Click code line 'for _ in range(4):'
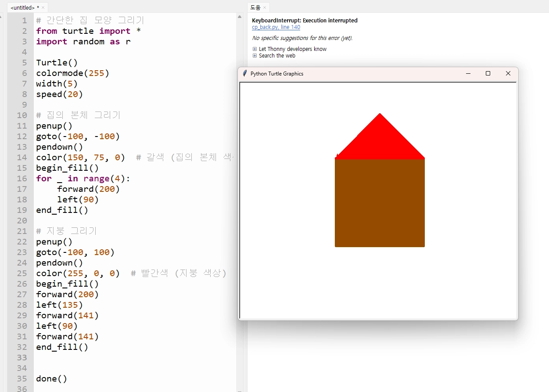The height and width of the screenshot is (392, 549). 83,179
